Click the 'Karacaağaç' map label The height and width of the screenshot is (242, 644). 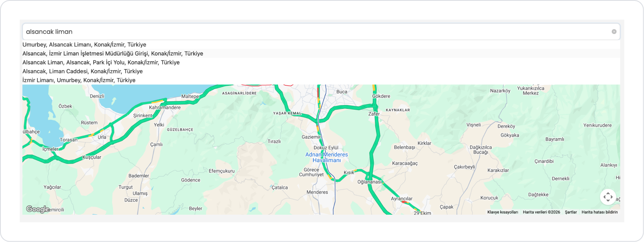tap(405, 163)
